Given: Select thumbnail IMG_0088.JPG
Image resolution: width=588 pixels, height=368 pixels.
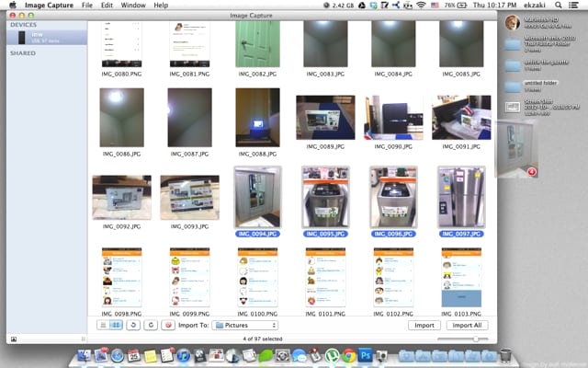Looking at the screenshot, I should tap(257, 118).
